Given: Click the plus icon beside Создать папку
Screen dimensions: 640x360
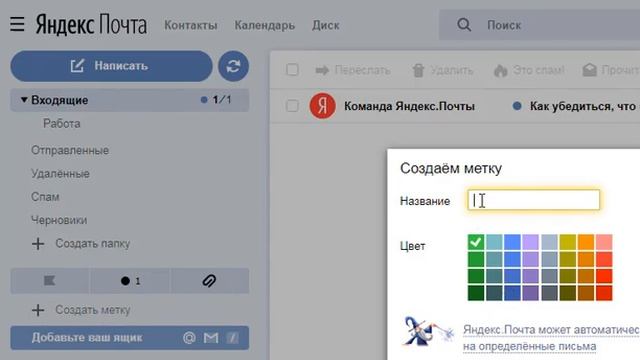Looking at the screenshot, I should pyautogui.click(x=38, y=244).
